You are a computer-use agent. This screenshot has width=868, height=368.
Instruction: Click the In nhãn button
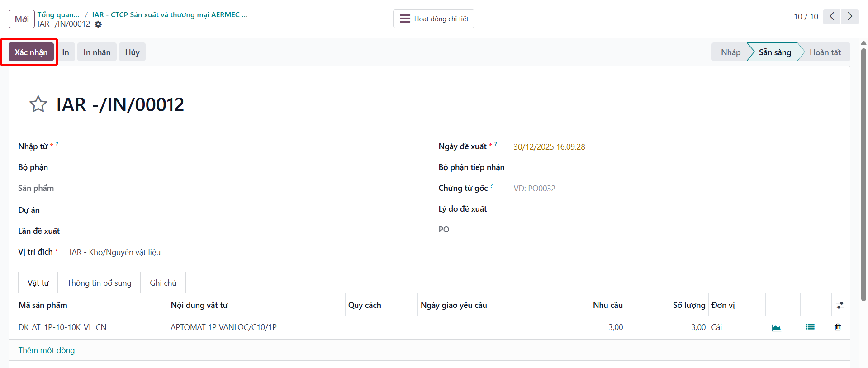point(97,52)
